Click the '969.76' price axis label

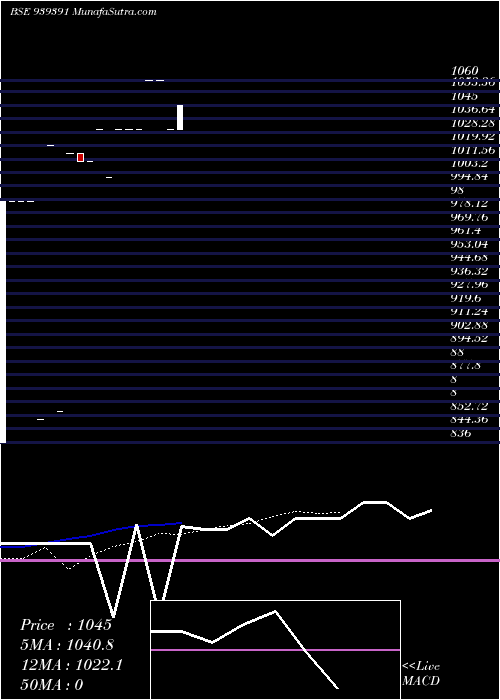pos(470,217)
